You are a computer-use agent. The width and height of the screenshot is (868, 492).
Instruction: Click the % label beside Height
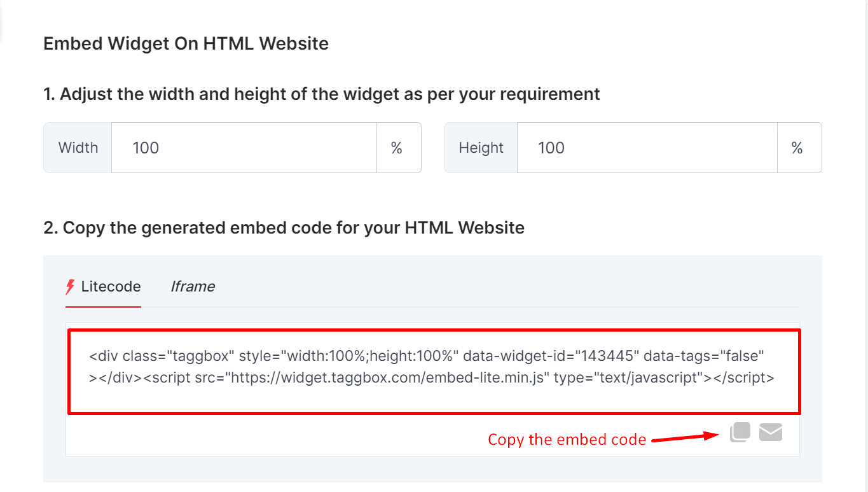(799, 148)
